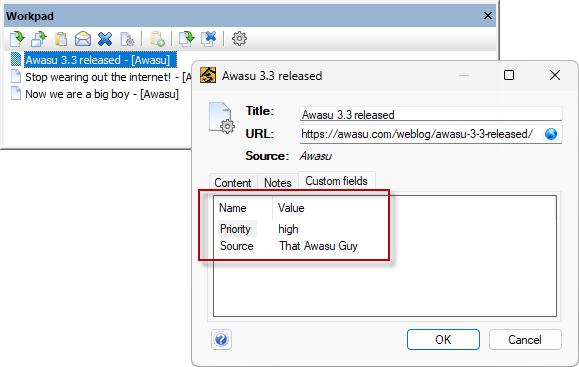Click the 'Source' name cell in custom fields table
579x367 pixels.
[237, 246]
